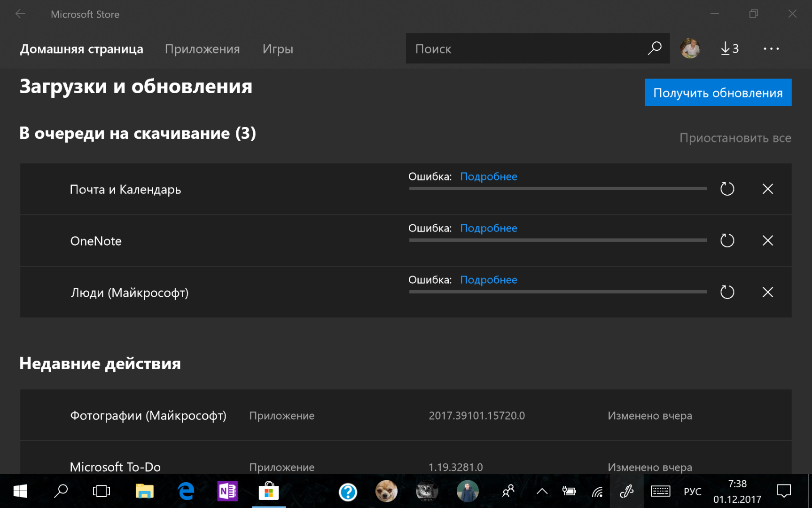Viewport: 812px width, 508px height.
Task: Switch to the Игры tab
Action: pos(278,49)
